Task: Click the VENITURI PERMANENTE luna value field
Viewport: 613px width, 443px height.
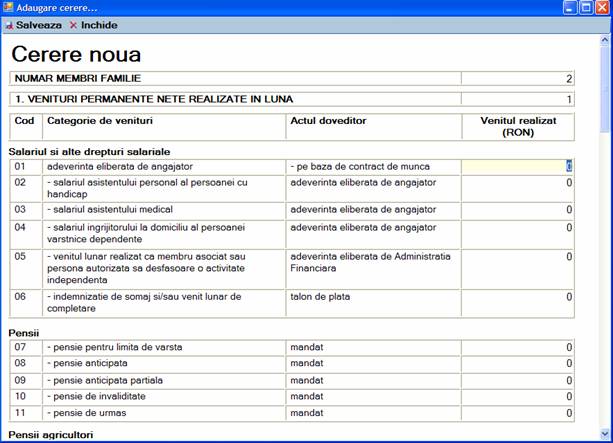Action: click(518, 99)
